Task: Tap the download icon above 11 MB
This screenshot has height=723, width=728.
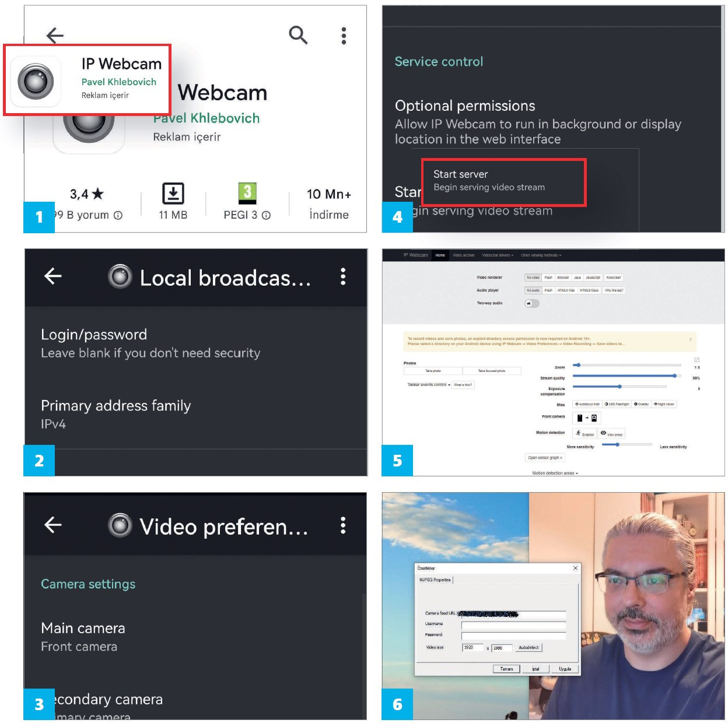Action: pos(173,194)
